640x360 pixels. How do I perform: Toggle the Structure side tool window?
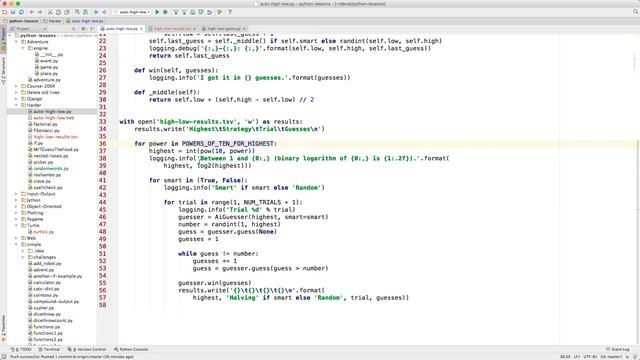(3, 70)
